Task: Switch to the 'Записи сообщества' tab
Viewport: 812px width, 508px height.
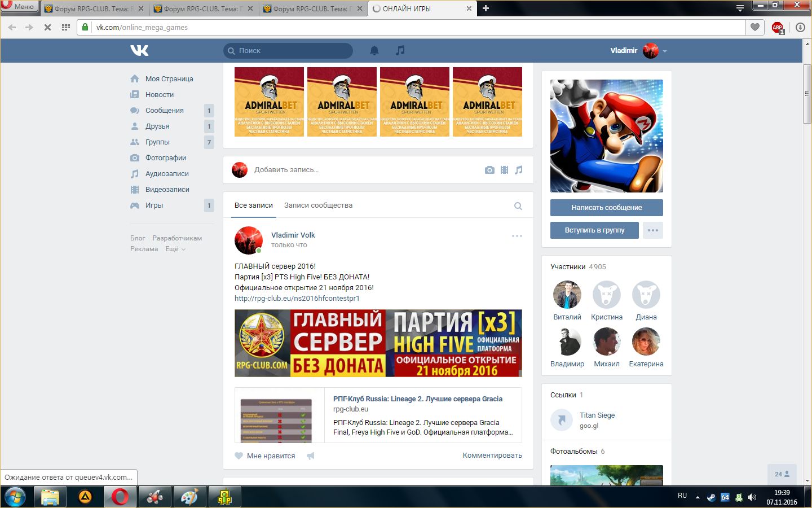Action: click(x=318, y=205)
